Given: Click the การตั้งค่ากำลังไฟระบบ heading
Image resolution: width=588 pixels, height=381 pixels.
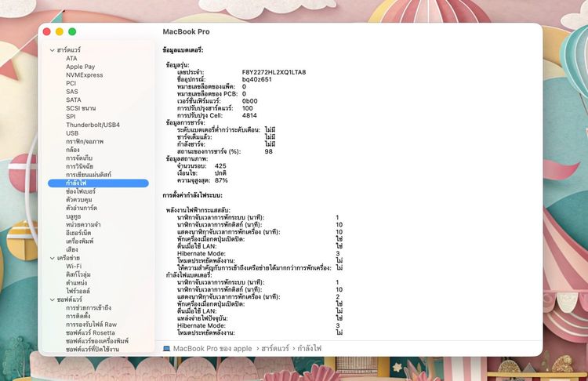Looking at the screenshot, I should 192,195.
